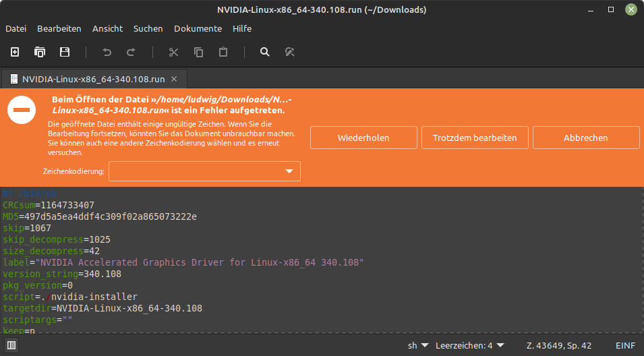Select the NVIDIA-Linux-x86_64-340.108.run tab
The image size is (644, 356).
[x=94, y=79]
